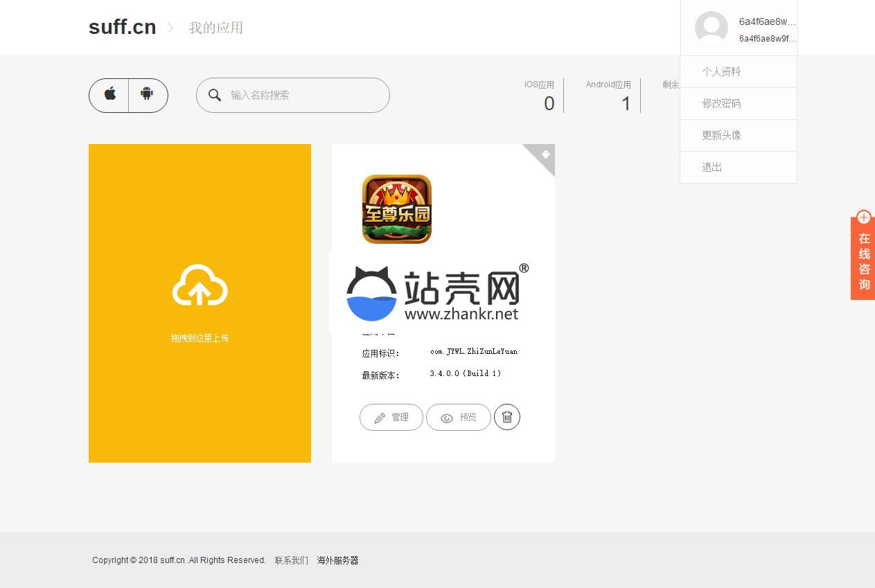Viewport: 875px width, 588px height.
Task: Click the plus icon on 在线咨询 tab
Action: (863, 217)
